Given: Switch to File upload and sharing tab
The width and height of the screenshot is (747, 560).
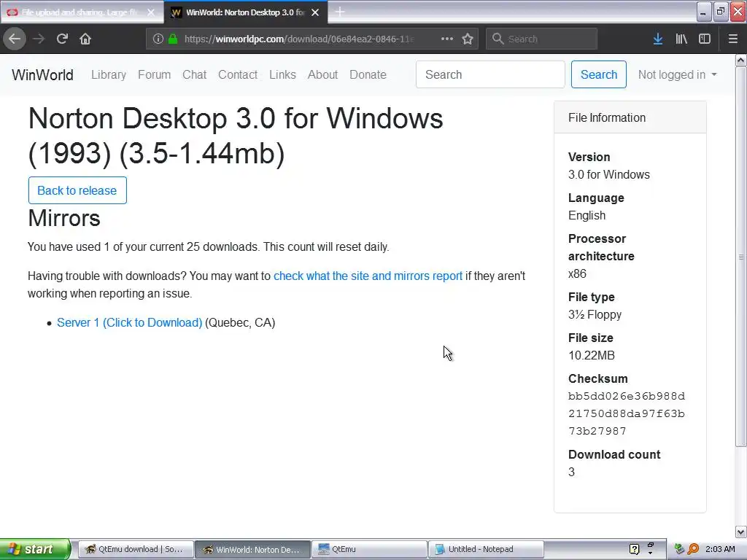Looking at the screenshot, I should [x=82, y=12].
